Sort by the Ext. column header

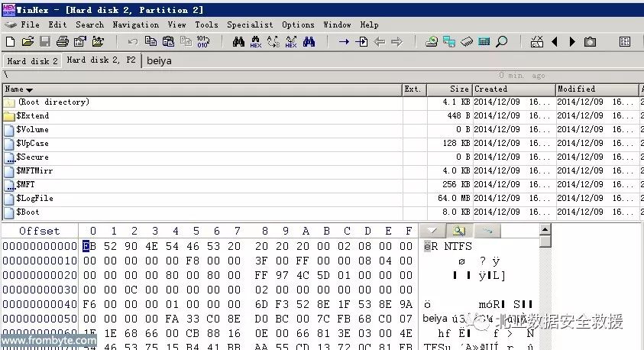(x=414, y=89)
